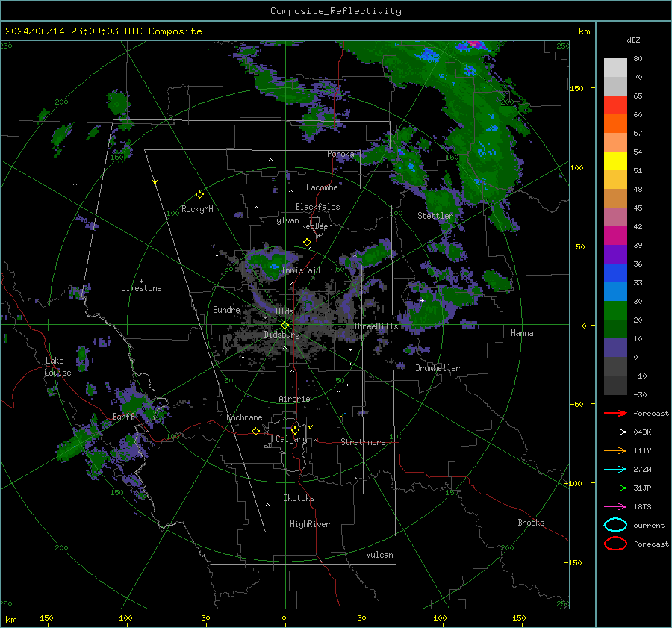Viewport: 672px width, 628px height.
Task: Click the Lake Louise label
Action: click(58, 367)
